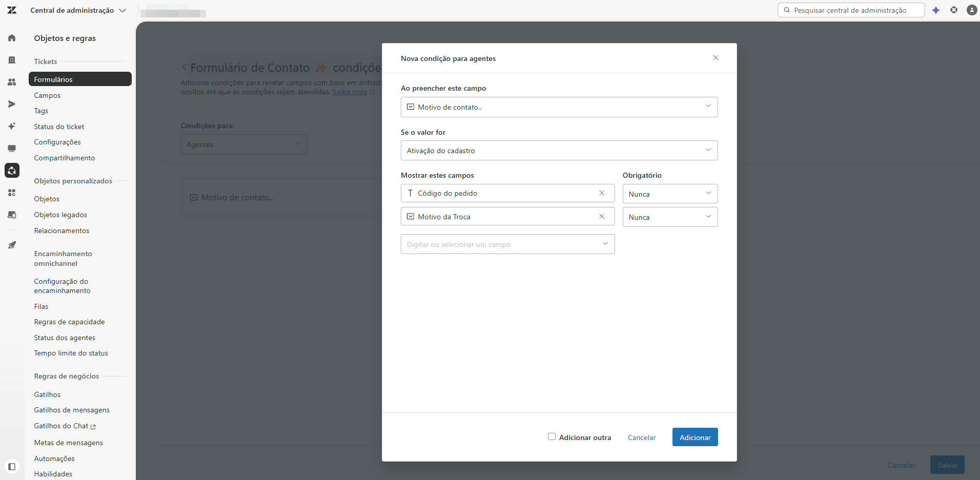Click the Salvar button on the page
The height and width of the screenshot is (480, 980).
tap(947, 465)
